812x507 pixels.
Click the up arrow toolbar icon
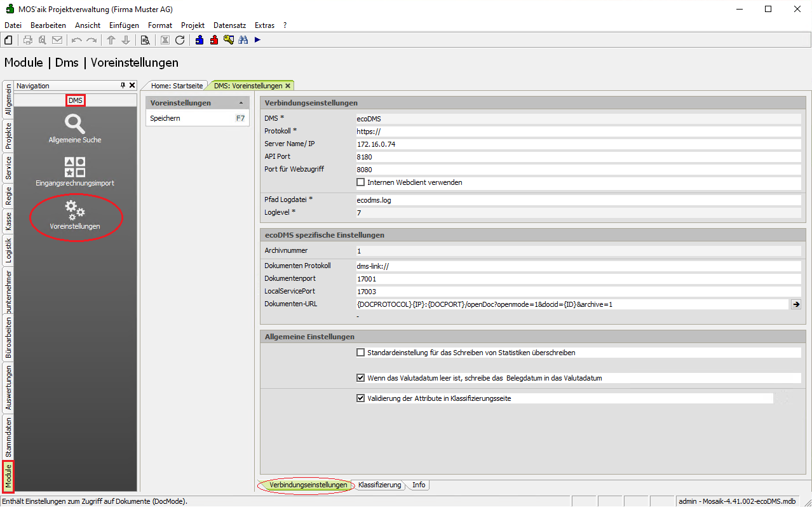tap(111, 40)
